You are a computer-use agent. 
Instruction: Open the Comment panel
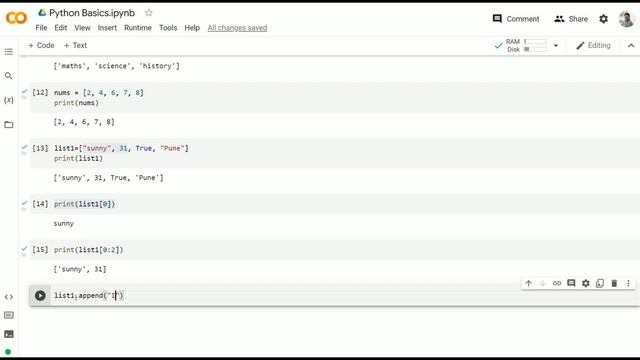[516, 19]
